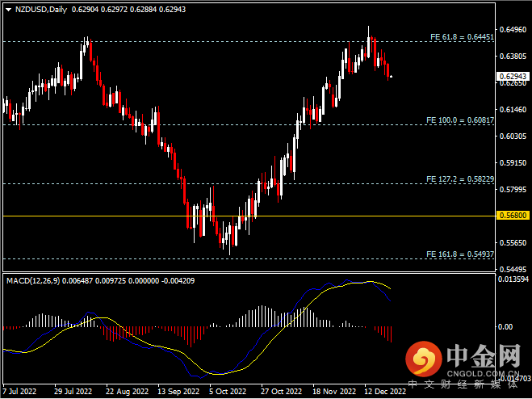532x399 pixels.
Task: Click the 0.64960 price axis label
Action: (x=513, y=30)
